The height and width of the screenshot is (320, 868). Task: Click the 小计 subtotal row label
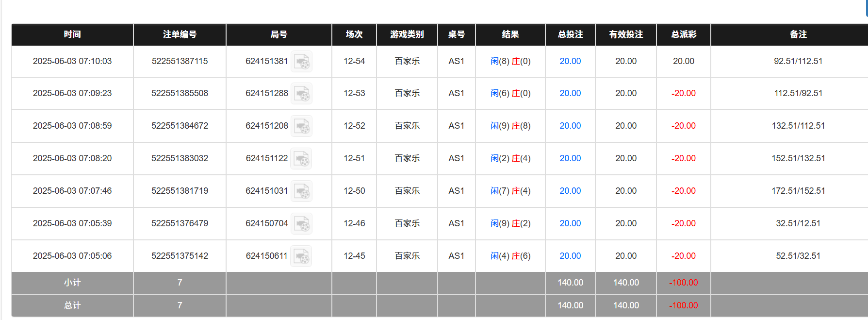(72, 283)
